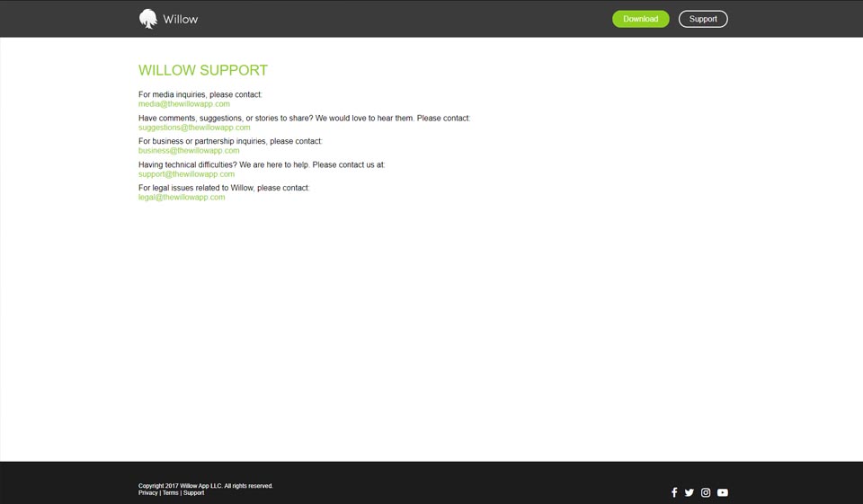Click the 'Having technical difficulties?' text line
Viewport: 863px width, 504px height.
pos(261,165)
